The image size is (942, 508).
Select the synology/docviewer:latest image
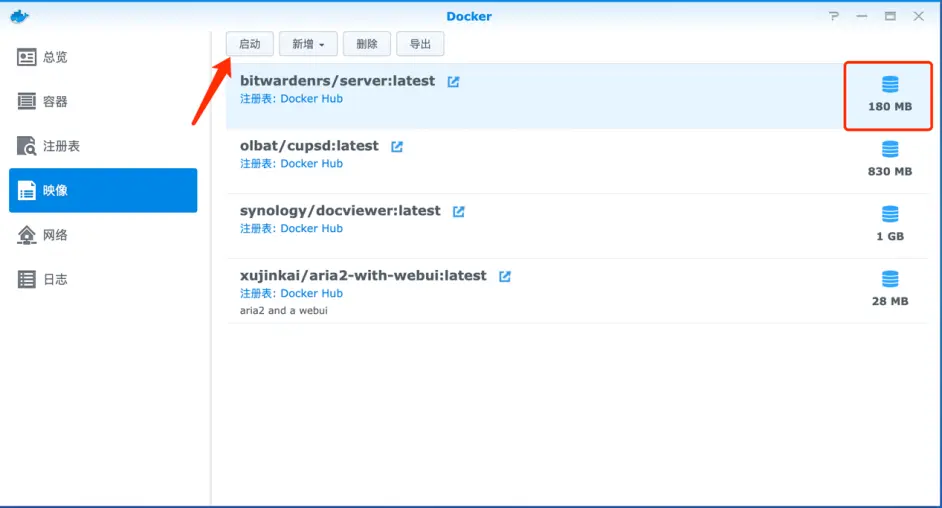[577, 226]
